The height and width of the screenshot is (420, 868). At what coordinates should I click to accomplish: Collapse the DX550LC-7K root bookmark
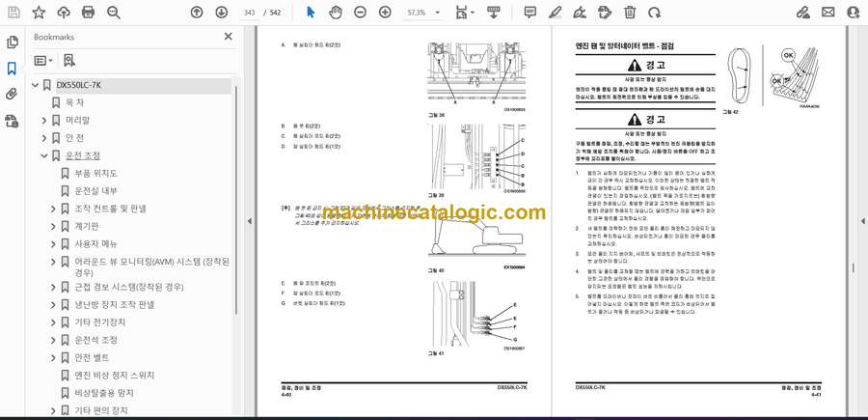coord(36,85)
